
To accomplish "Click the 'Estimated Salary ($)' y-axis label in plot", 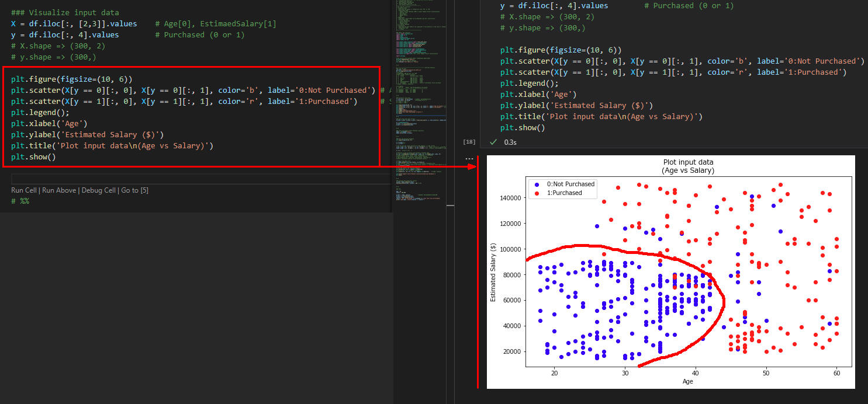I will (x=493, y=272).
